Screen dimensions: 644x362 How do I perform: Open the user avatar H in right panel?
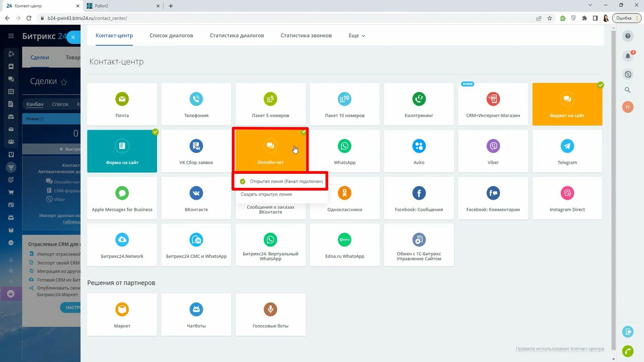click(628, 107)
